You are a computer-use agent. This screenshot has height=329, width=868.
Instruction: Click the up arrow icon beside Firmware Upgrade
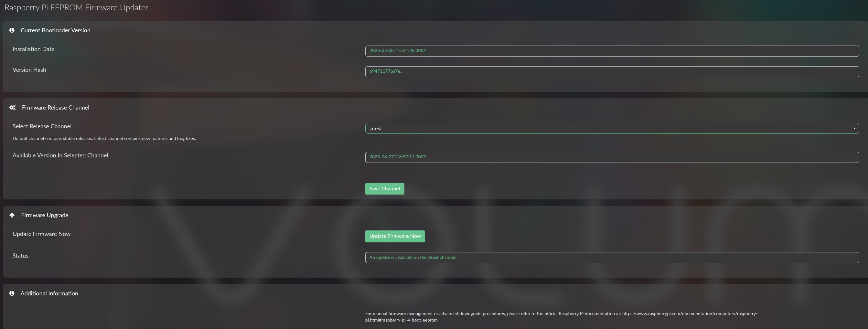click(12, 215)
